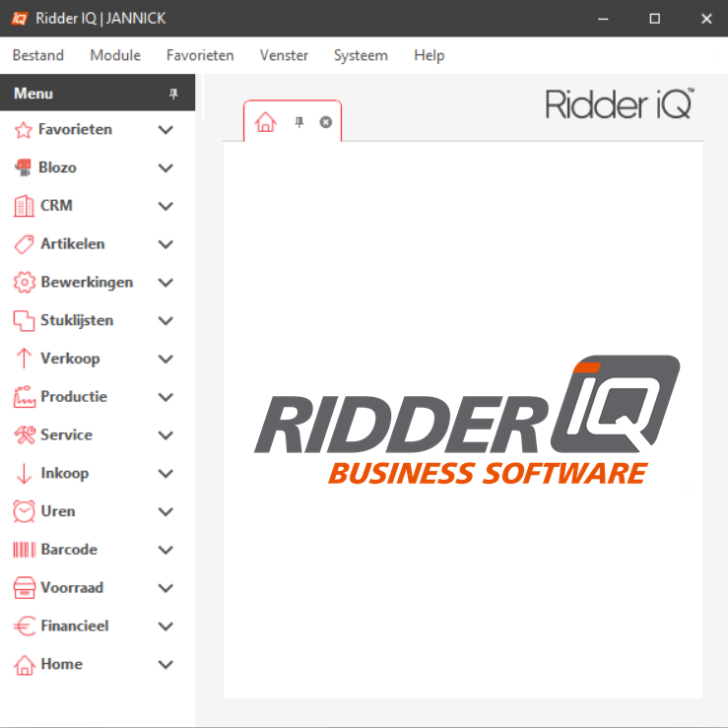Viewport: 728px width, 728px height.
Task: Click the Favorieten star icon
Action: pos(24,130)
